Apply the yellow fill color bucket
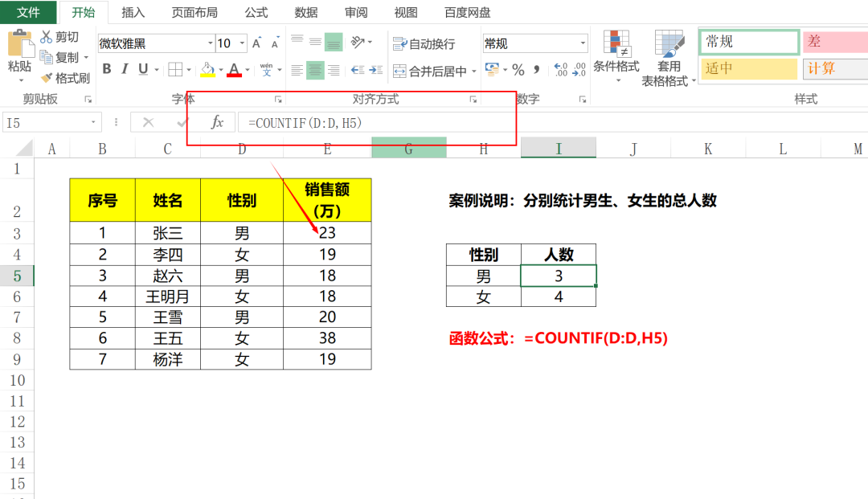The height and width of the screenshot is (499, 868). click(x=207, y=69)
